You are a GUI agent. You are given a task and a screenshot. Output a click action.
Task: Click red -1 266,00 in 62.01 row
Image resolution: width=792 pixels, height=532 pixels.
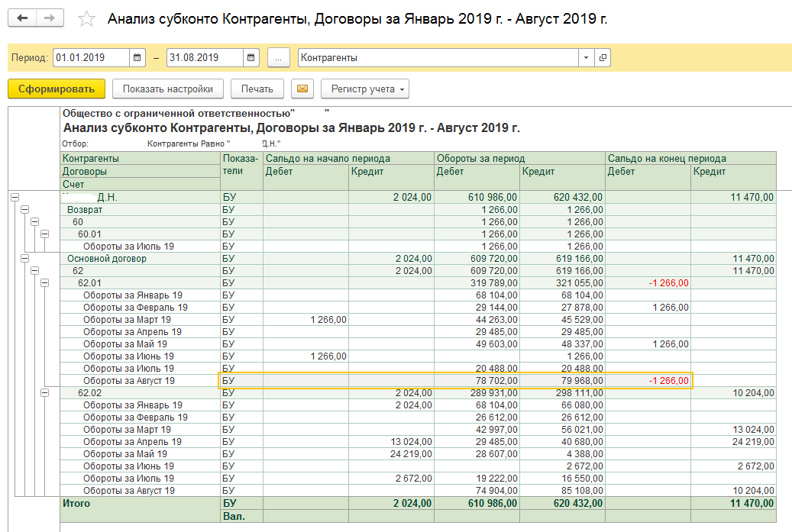(668, 283)
